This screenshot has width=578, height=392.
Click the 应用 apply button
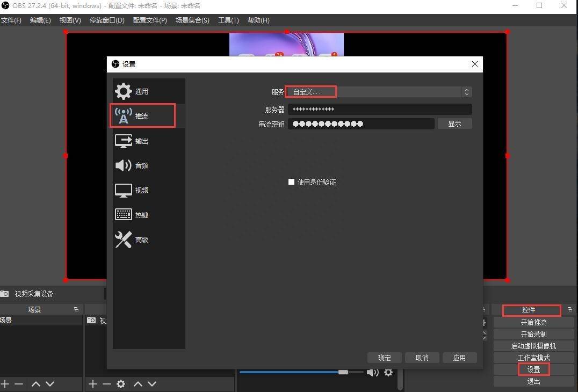tap(459, 358)
